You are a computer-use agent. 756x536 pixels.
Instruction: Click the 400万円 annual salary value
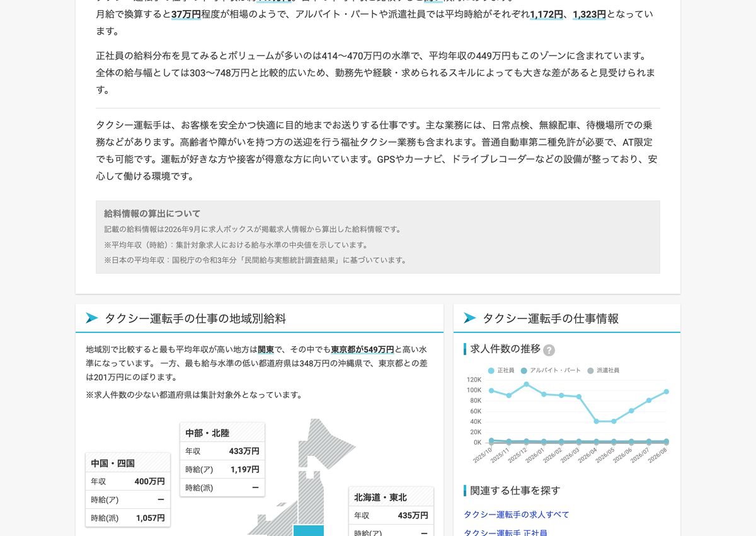tap(149, 481)
